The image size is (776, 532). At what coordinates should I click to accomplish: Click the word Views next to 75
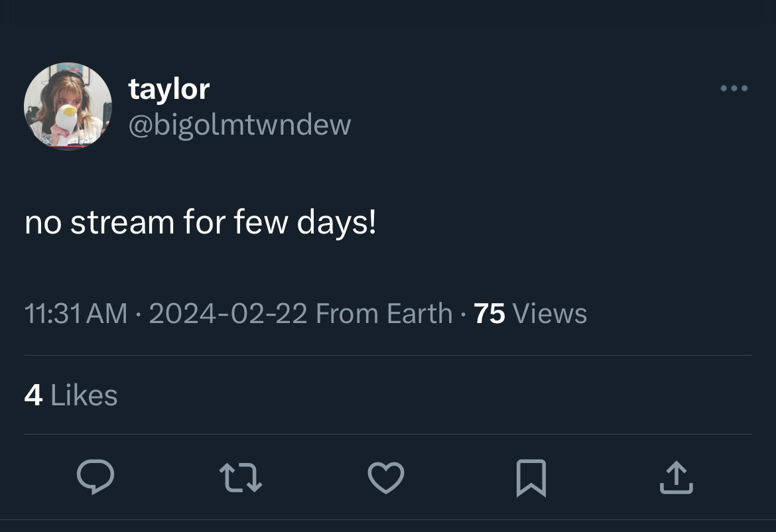[550, 314]
